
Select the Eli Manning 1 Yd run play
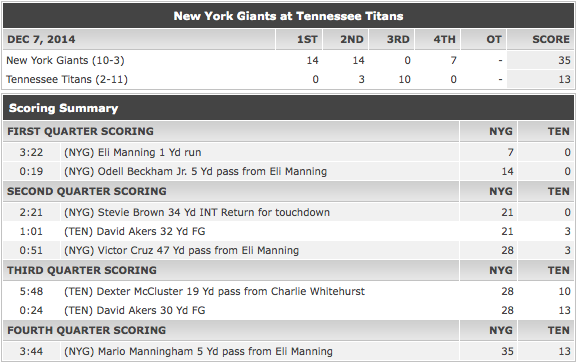(x=288, y=152)
